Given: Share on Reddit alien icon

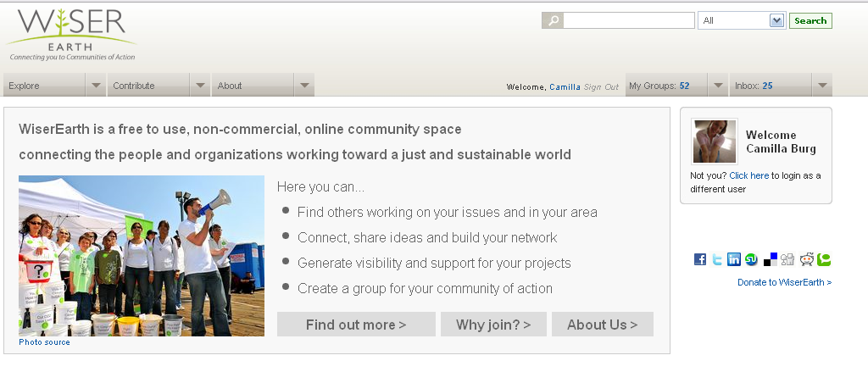Looking at the screenshot, I should click(x=807, y=259).
